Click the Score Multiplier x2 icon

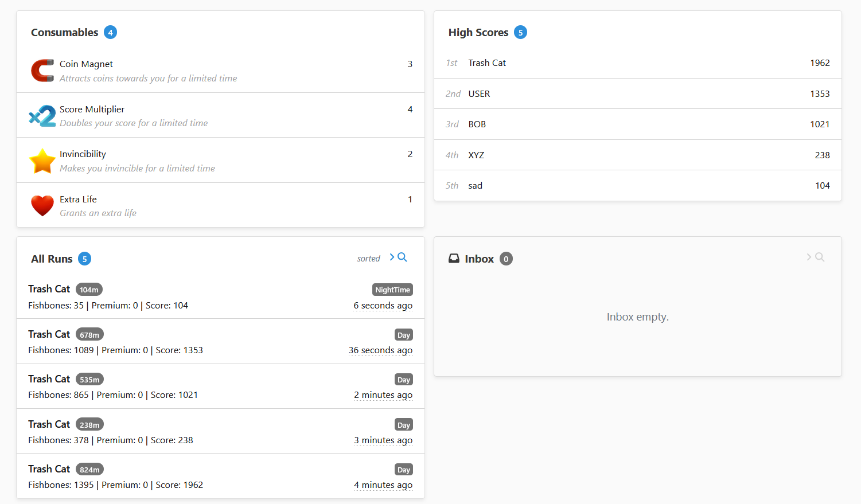(x=42, y=115)
